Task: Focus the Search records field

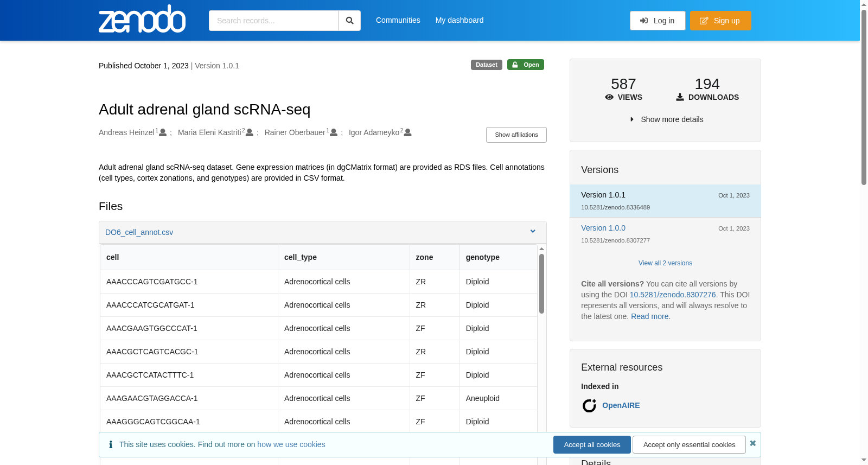Action: [273, 21]
